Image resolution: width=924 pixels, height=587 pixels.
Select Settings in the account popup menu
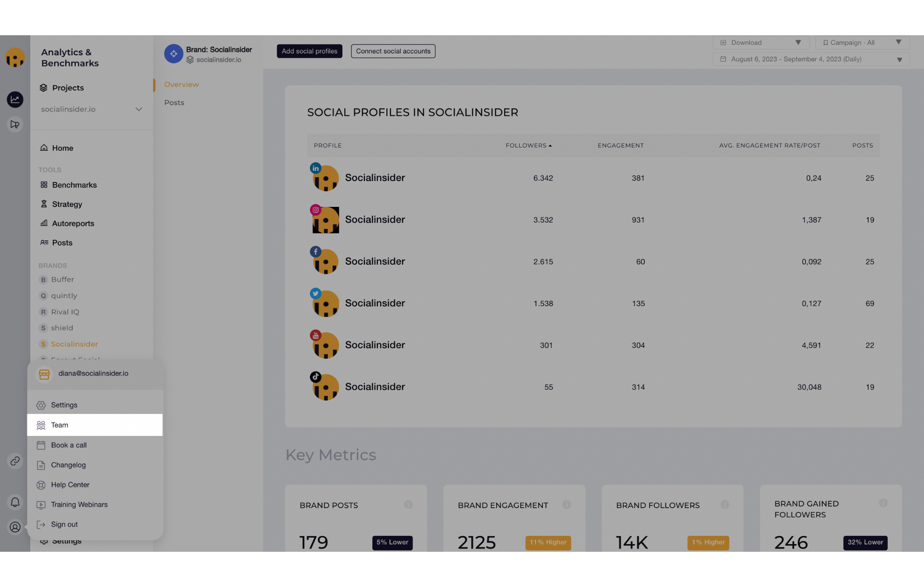[x=95, y=405]
